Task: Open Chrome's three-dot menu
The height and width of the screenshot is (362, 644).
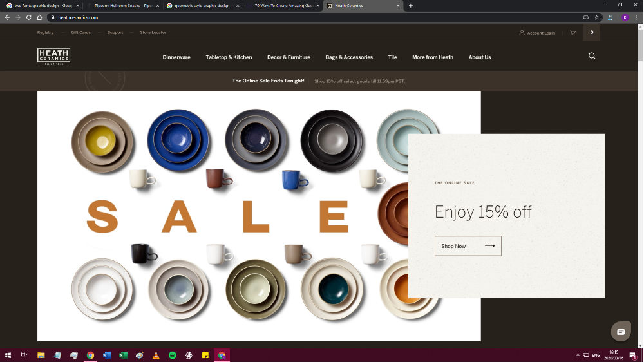Action: [637, 17]
